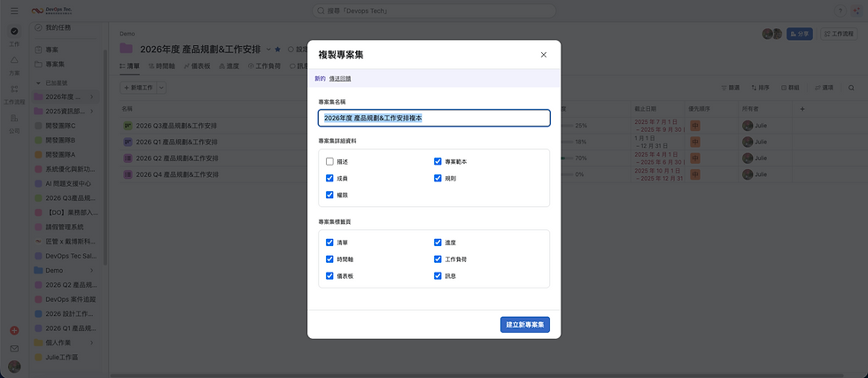Image resolution: width=868 pixels, height=378 pixels.
Task: Open the AI sparkle icon in the top bar
Action: coord(857,12)
